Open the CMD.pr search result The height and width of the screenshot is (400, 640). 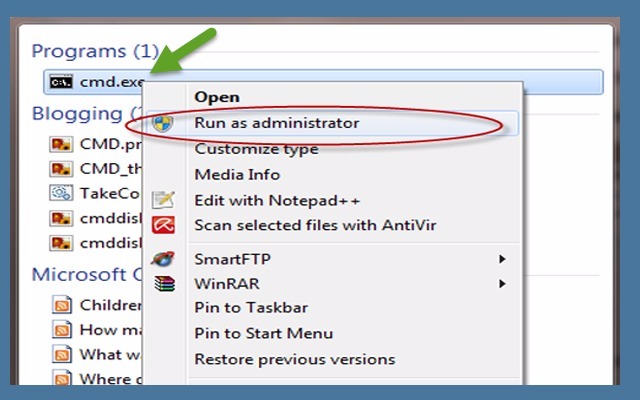click(104, 143)
